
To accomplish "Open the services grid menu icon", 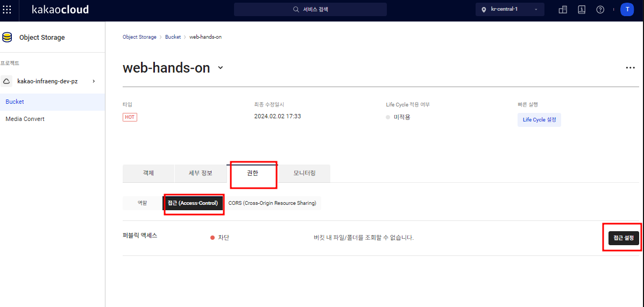I will [x=7, y=10].
